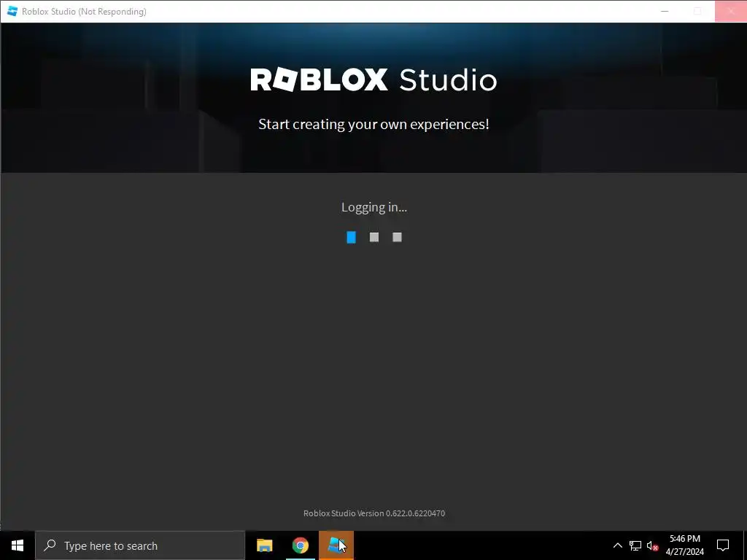Click the Roblox Studio version text
The height and width of the screenshot is (560, 747).
374,513
